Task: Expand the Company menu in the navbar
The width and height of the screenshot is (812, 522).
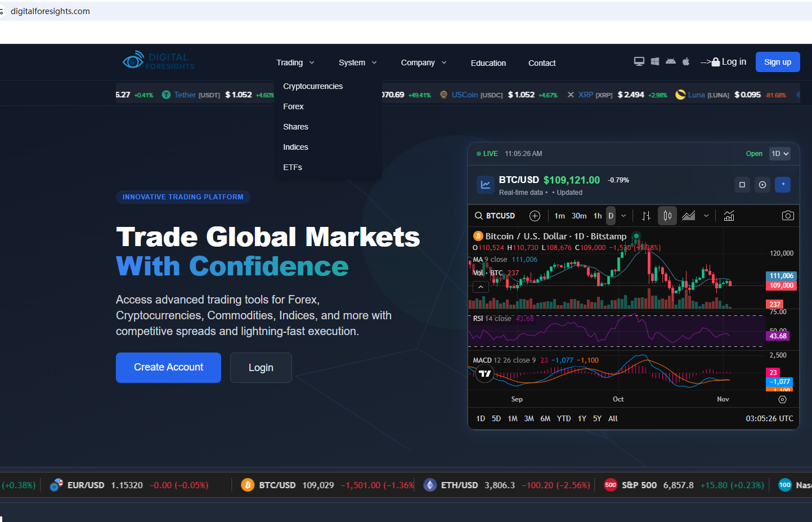Action: (x=424, y=63)
